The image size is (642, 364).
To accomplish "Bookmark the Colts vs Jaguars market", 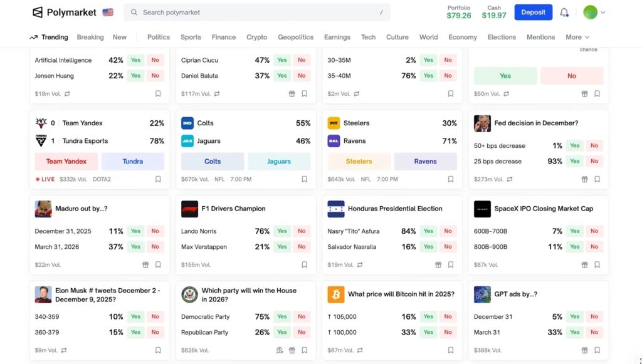I will pos(304,179).
